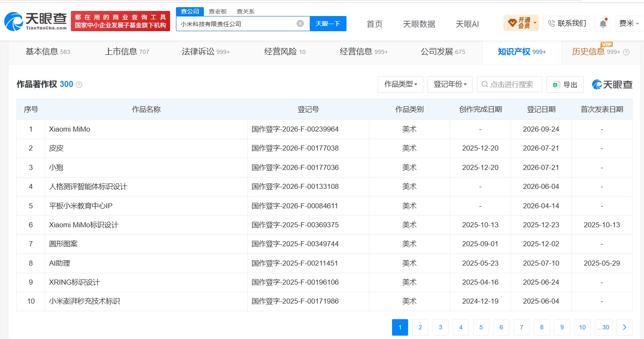Open the 费米 user account menu

[629, 24]
